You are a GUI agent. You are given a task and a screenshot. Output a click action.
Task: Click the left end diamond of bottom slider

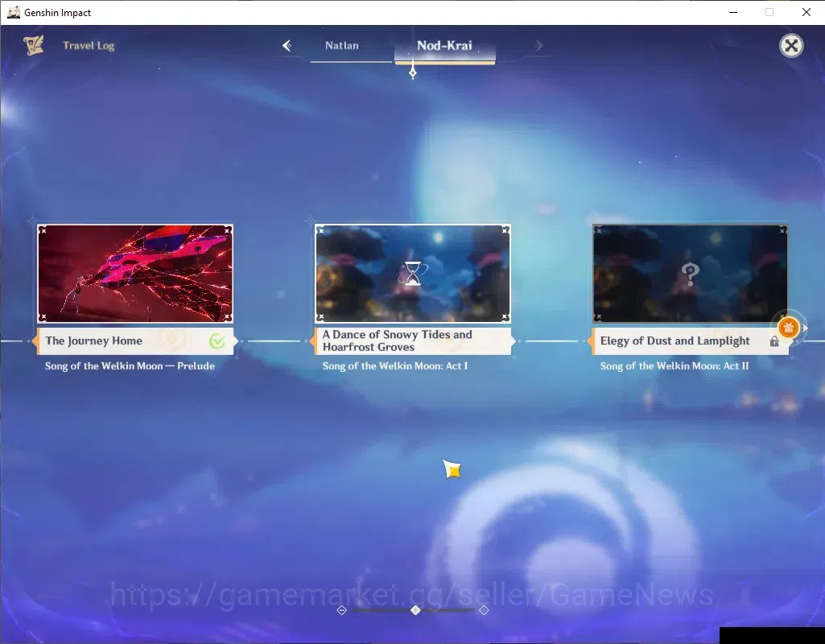click(341, 610)
